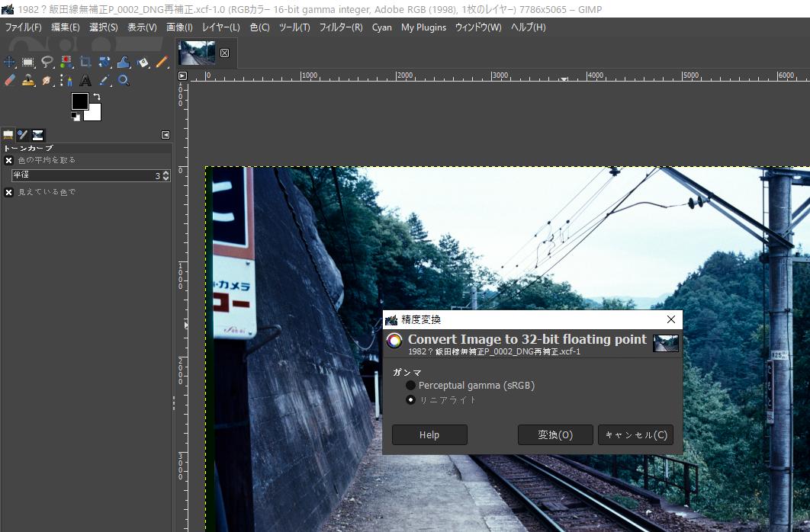The height and width of the screenshot is (532, 810).
Task: Open the ウィンドウ(W) menu
Action: click(478, 27)
